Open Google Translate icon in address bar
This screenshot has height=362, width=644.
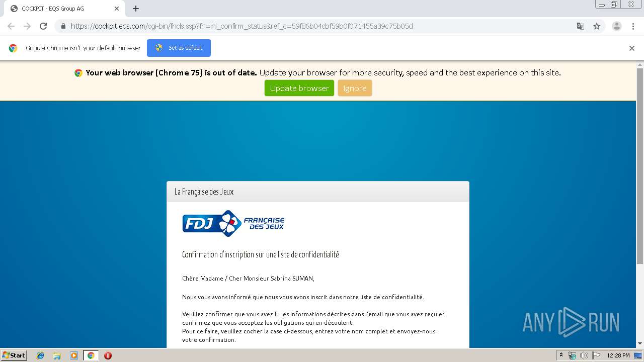coord(580,26)
